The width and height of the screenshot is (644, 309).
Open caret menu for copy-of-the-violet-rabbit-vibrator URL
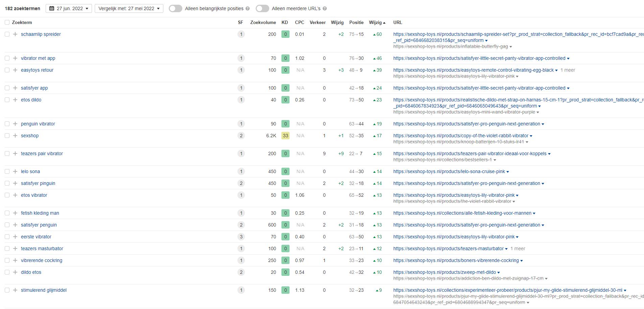point(531,136)
